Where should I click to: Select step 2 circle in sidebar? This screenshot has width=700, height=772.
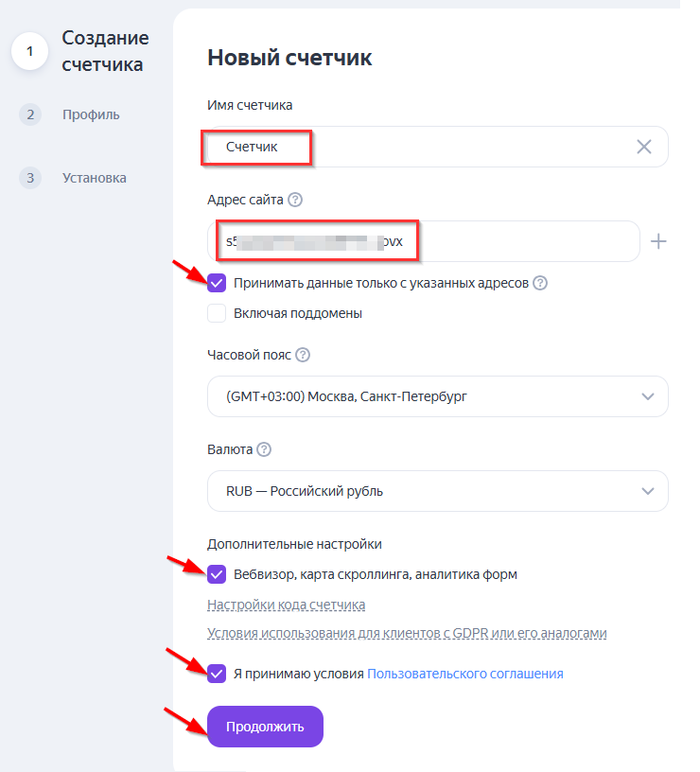coord(30,114)
